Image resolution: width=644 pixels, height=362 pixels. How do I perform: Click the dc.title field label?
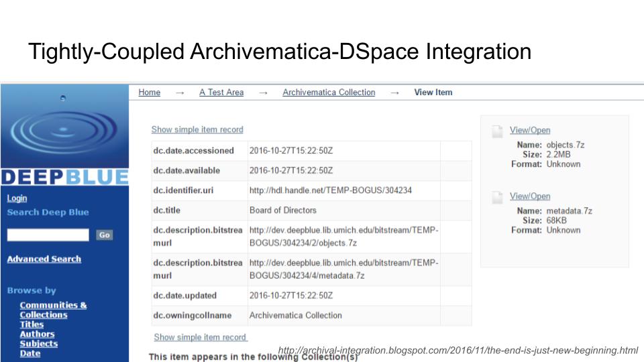coord(167,210)
